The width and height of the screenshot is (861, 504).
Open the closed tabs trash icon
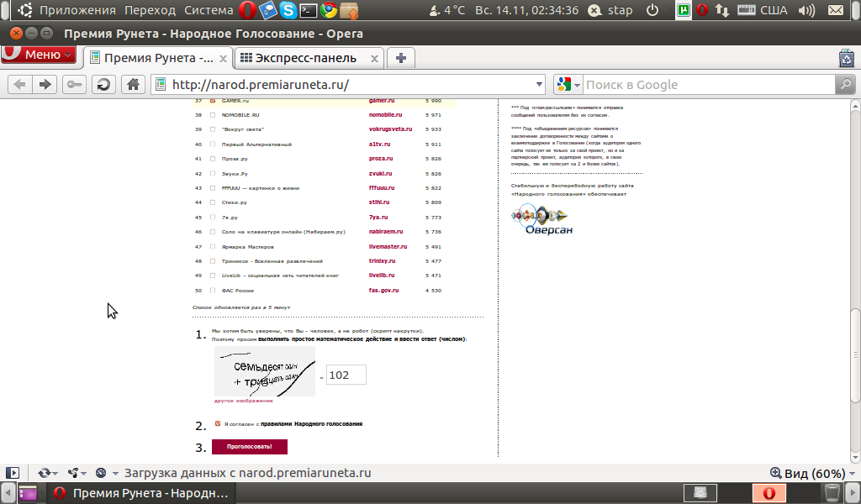coord(846,58)
